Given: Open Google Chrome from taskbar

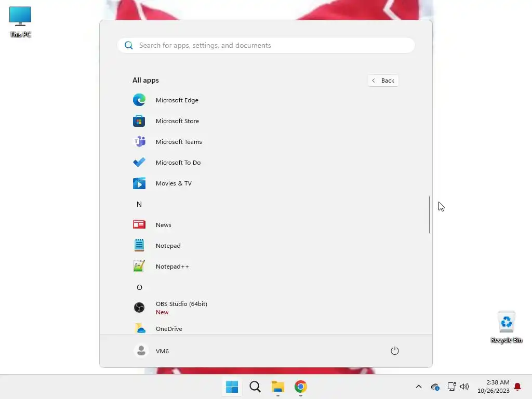Looking at the screenshot, I should click(301, 387).
